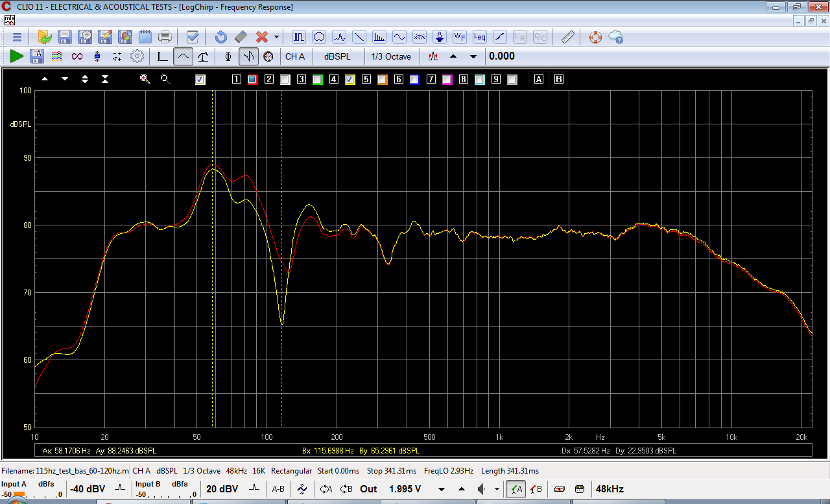Click the Y-scale expand arrows icon
Screen dimensions: 830x504
tap(85, 79)
